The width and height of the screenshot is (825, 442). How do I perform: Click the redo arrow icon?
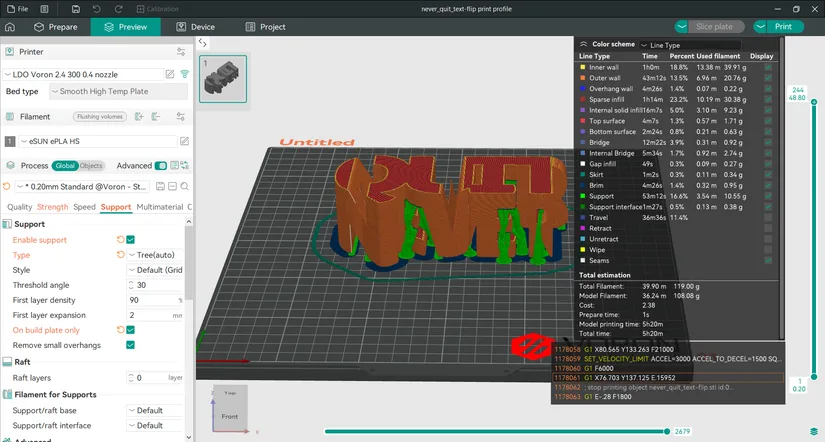coord(118,9)
